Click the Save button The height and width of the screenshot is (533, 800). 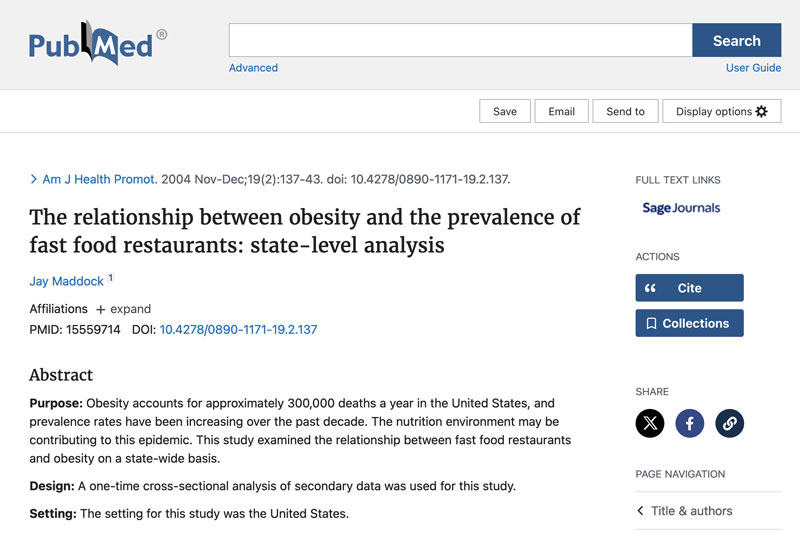pyautogui.click(x=505, y=111)
